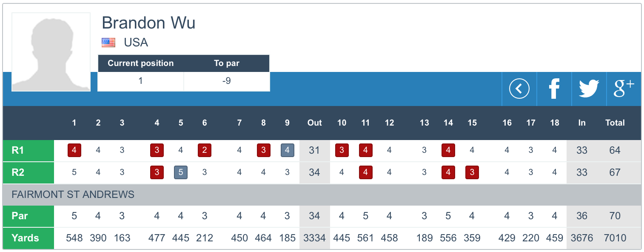Screen dimensions: 644x252
Task: Click R1 hole 6 red score badge
Action: click(205, 150)
